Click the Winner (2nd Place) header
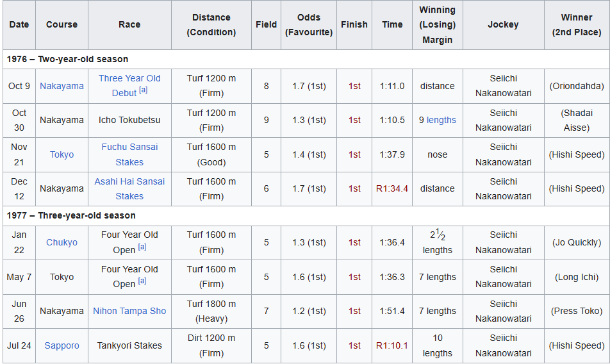This screenshot has width=610, height=364. pos(577,25)
